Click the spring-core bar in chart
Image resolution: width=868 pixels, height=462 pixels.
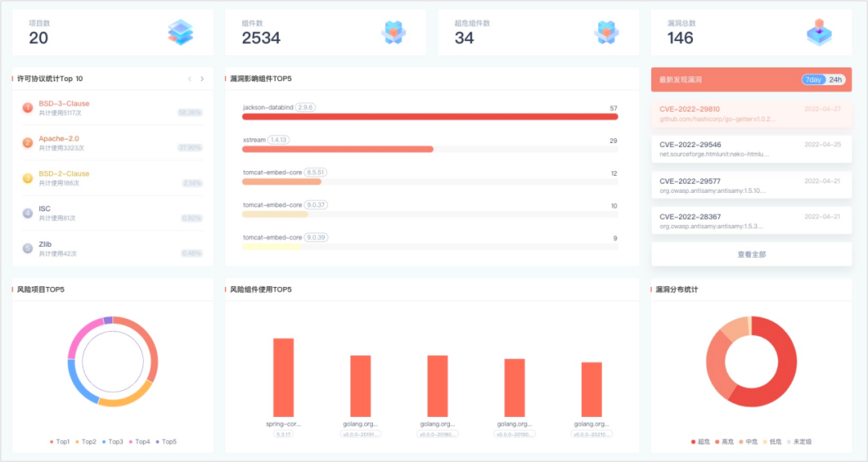pos(283,377)
